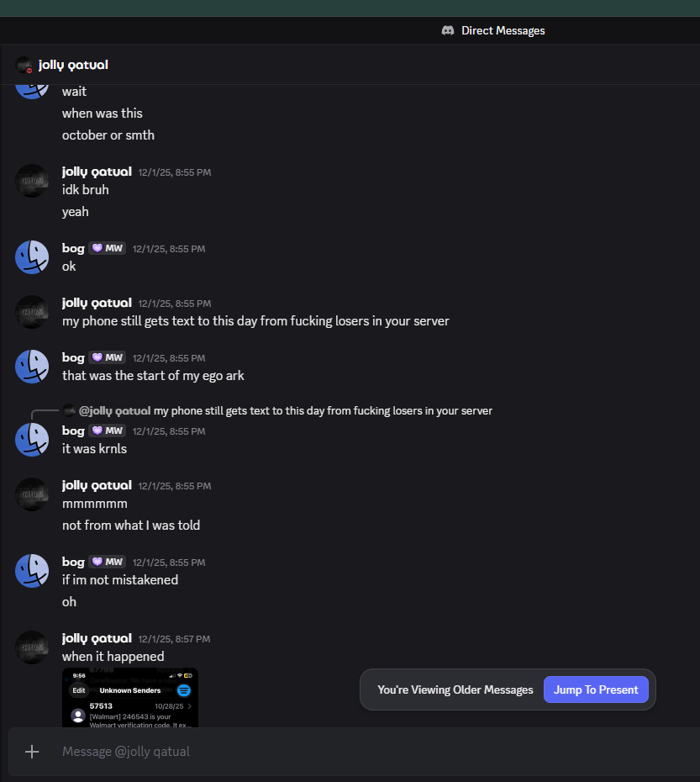Click the small avatar in the reply preview
The width and height of the screenshot is (700, 782).
(x=69, y=410)
